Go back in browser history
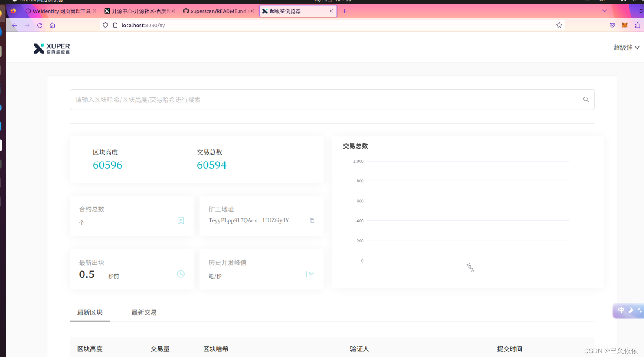The height and width of the screenshot is (358, 644). tap(15, 25)
